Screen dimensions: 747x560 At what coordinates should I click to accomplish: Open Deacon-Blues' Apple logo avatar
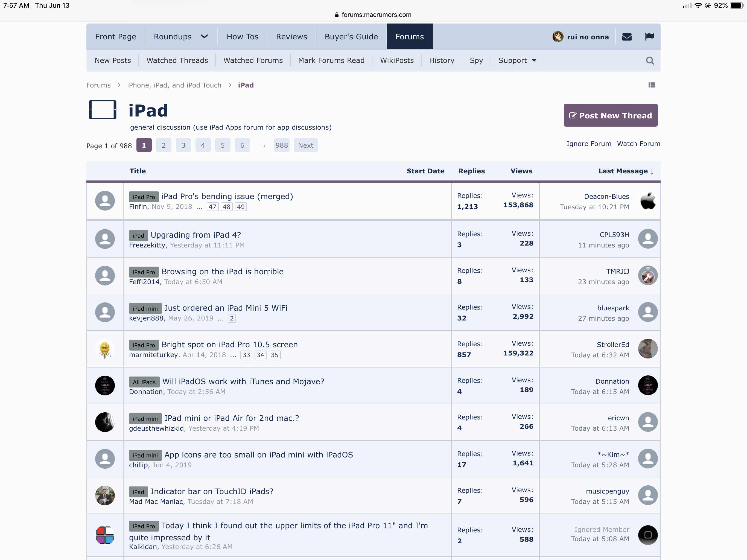click(x=648, y=201)
